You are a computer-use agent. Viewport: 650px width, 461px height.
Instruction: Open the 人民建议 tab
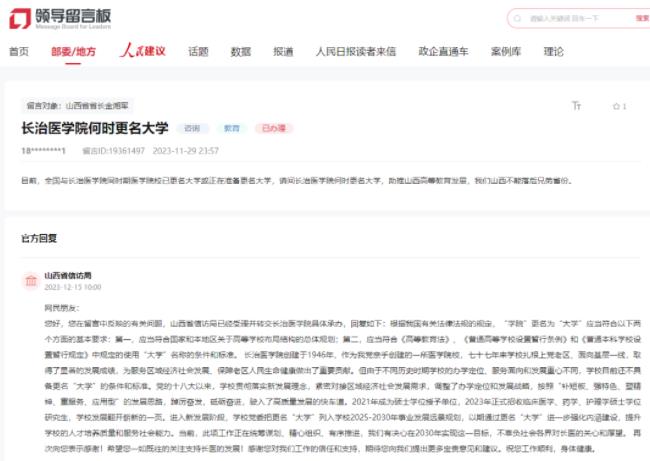coord(143,51)
